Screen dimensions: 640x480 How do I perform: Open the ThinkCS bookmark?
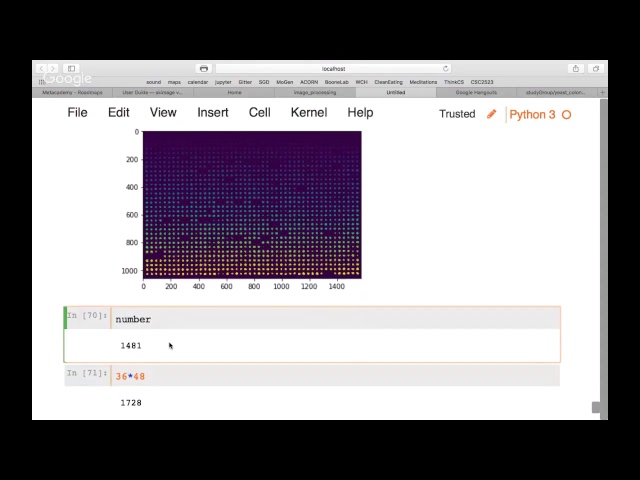point(454,82)
